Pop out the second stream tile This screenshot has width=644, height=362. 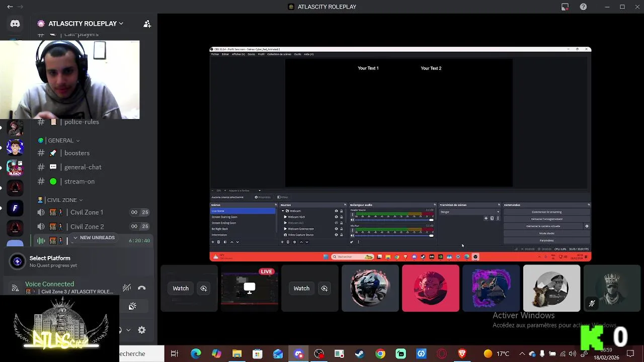click(325, 288)
